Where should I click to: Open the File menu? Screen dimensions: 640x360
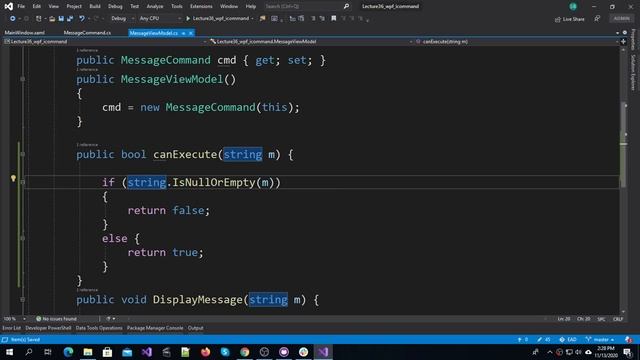[x=21, y=7]
